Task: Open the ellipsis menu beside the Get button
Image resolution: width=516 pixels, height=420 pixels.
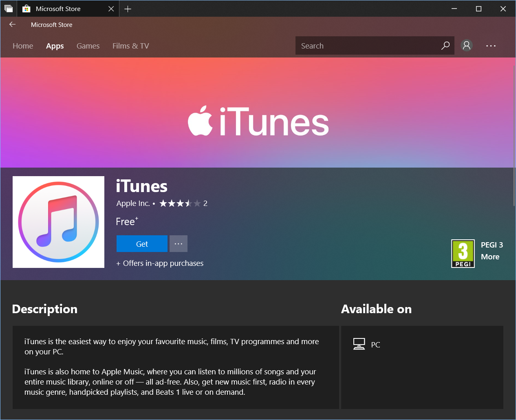Action: point(179,243)
